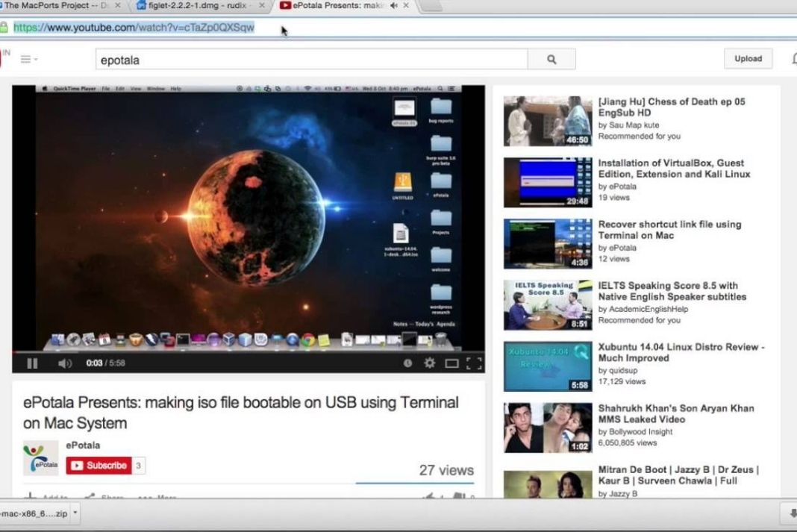Close the figlet-2.2.2-1.dmg tab
The width and height of the screenshot is (797, 532).
click(262, 5)
